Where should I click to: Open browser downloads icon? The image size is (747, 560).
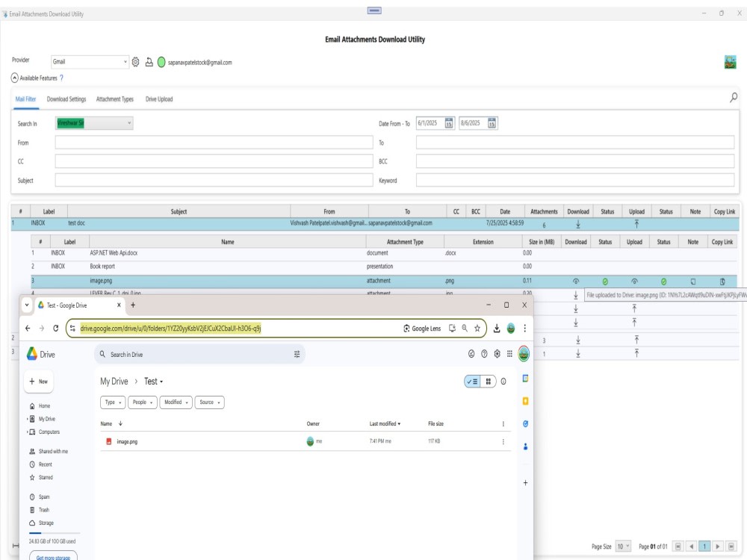(497, 328)
